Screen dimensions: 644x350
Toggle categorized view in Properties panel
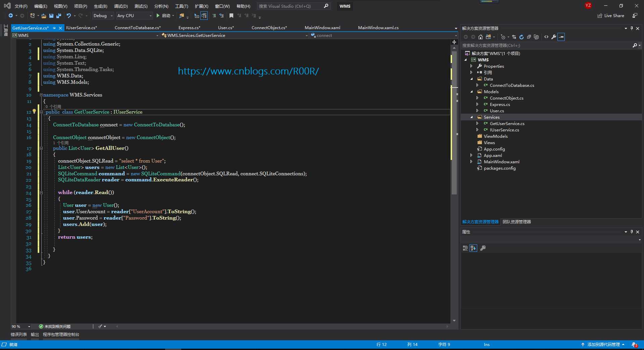pyautogui.click(x=465, y=248)
